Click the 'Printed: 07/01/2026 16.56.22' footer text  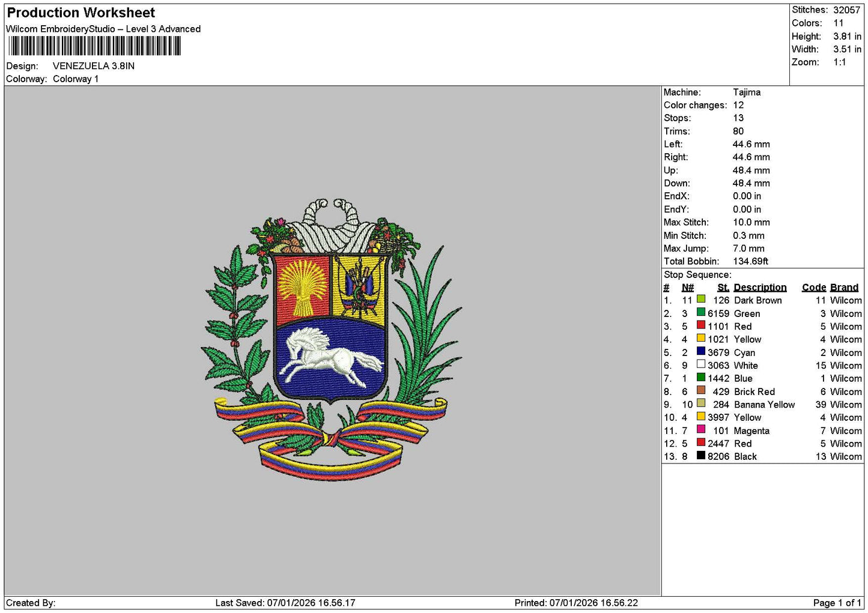pyautogui.click(x=576, y=603)
